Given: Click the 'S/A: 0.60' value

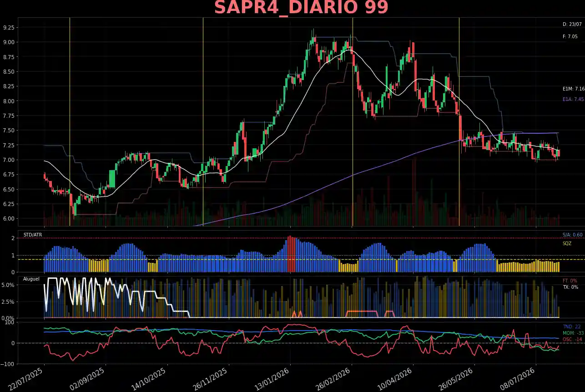Looking at the screenshot, I should tap(572, 235).
